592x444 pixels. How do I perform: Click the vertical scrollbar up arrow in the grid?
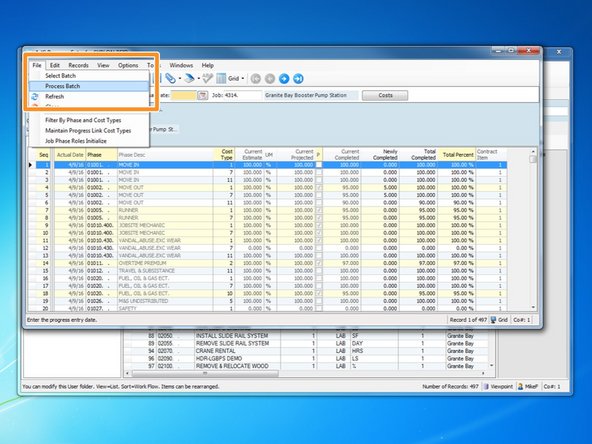click(533, 151)
